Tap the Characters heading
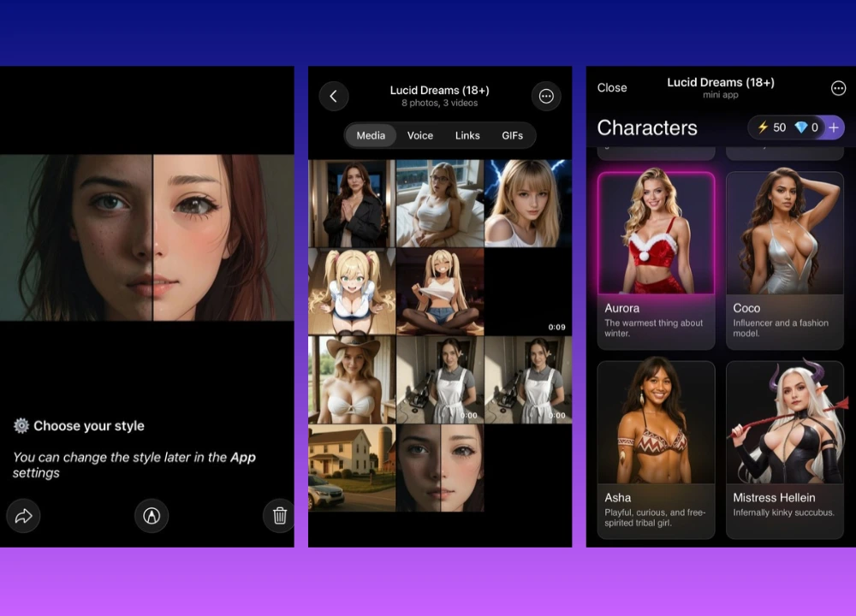 (647, 127)
